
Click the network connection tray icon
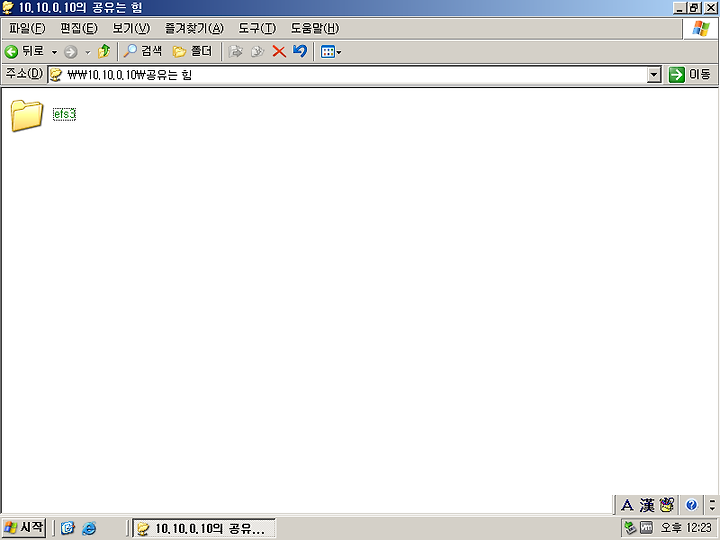(630, 528)
